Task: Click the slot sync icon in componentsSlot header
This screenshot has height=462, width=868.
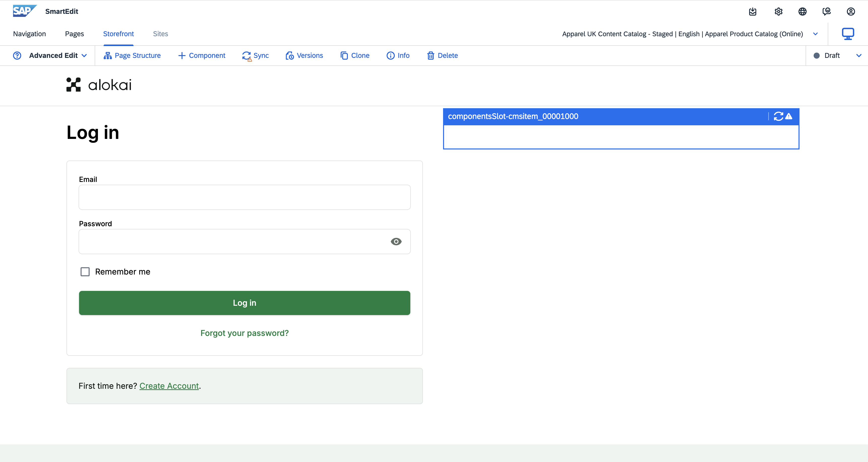Action: (x=778, y=117)
